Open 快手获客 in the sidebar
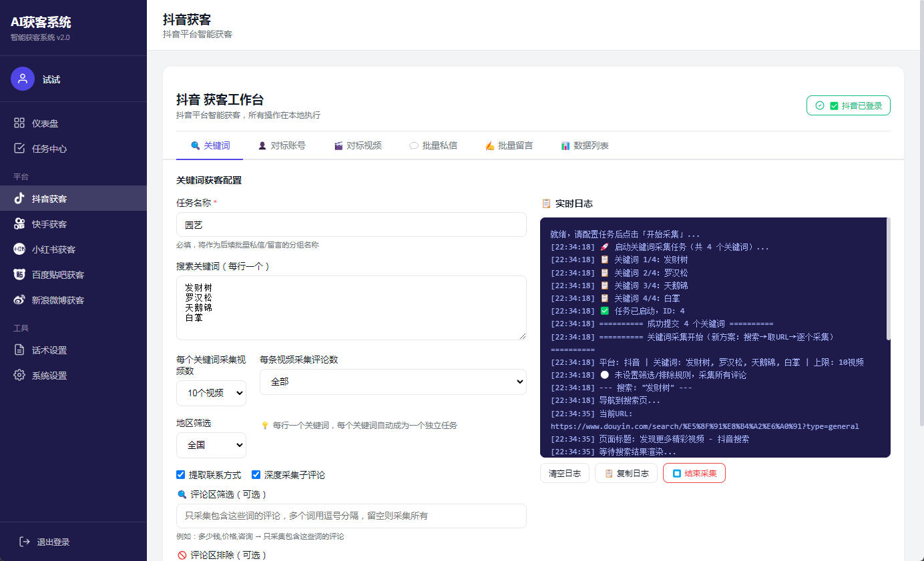Screen dimensions: 924x561 (x=73, y=224)
